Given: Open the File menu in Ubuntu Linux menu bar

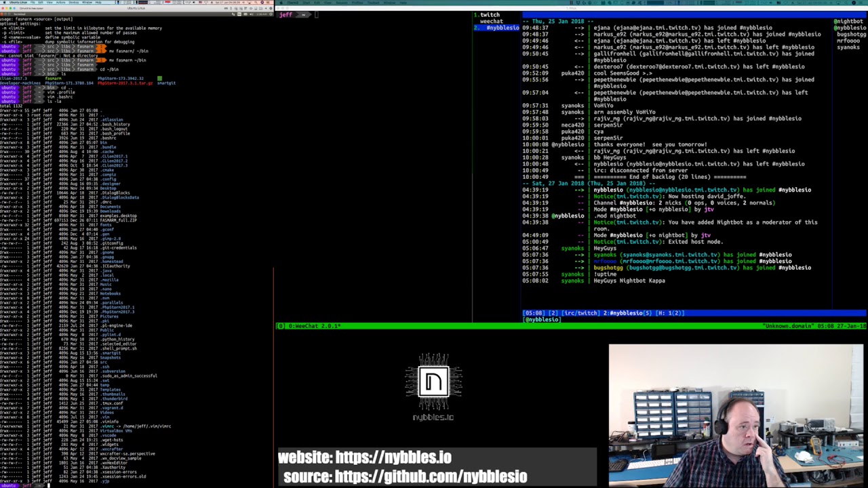Looking at the screenshot, I should (x=33, y=2).
